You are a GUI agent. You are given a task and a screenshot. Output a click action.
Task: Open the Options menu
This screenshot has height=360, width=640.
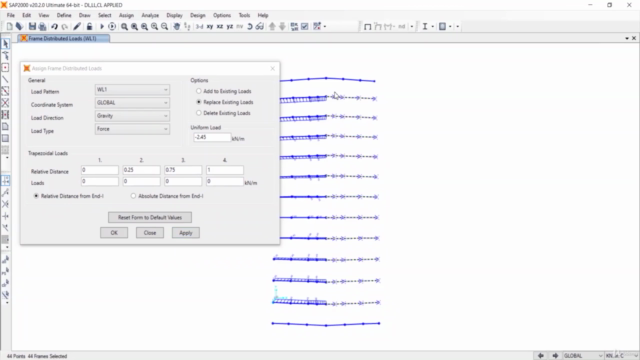tap(222, 15)
